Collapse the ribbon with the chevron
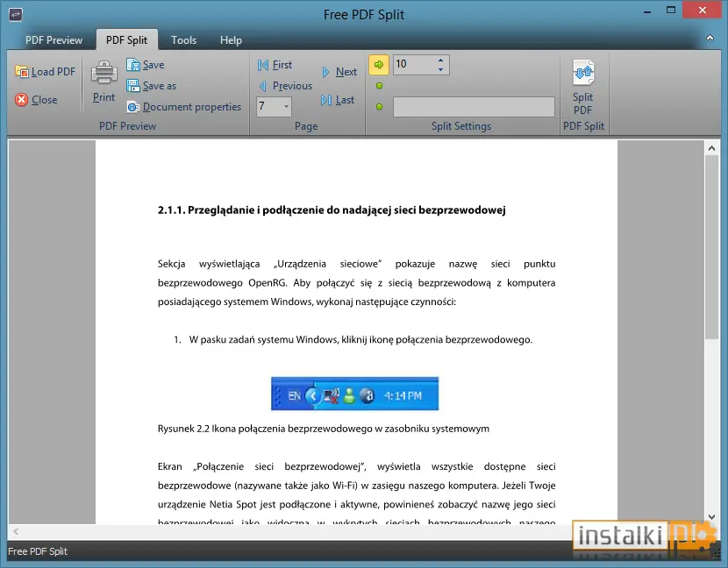728x568 pixels. [710, 38]
